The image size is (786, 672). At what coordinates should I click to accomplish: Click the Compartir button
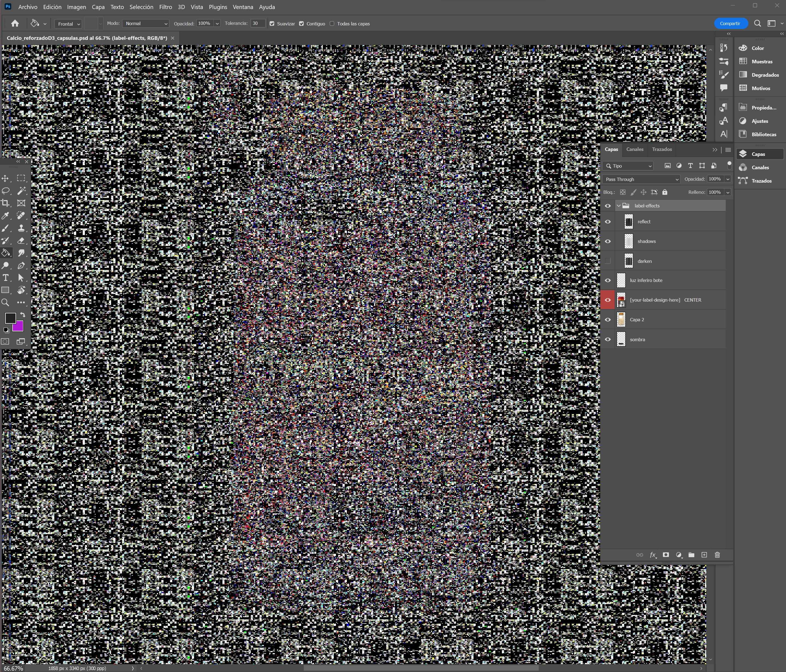point(730,23)
